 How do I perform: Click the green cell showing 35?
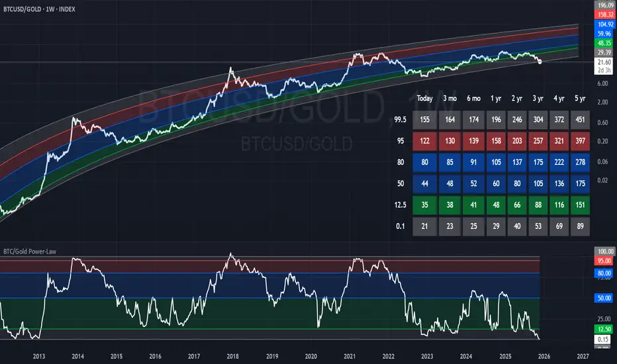click(x=424, y=205)
